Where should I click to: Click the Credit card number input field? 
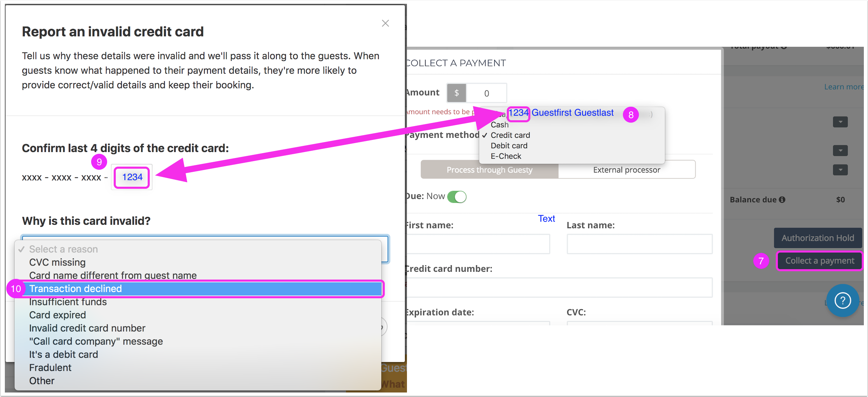[x=559, y=288]
